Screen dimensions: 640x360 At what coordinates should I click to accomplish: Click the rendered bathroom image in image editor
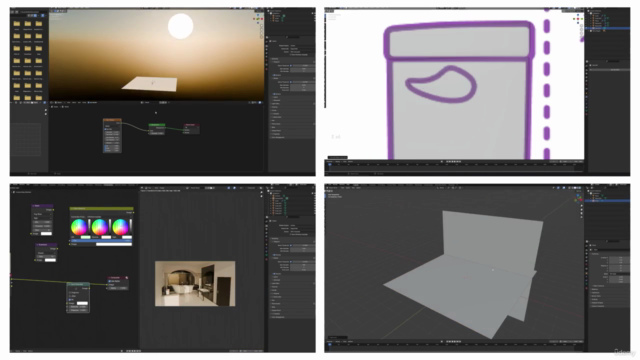(195, 284)
